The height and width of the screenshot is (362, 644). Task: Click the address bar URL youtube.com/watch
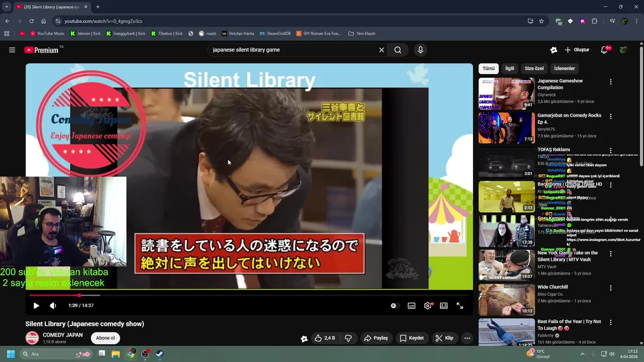[103, 21]
